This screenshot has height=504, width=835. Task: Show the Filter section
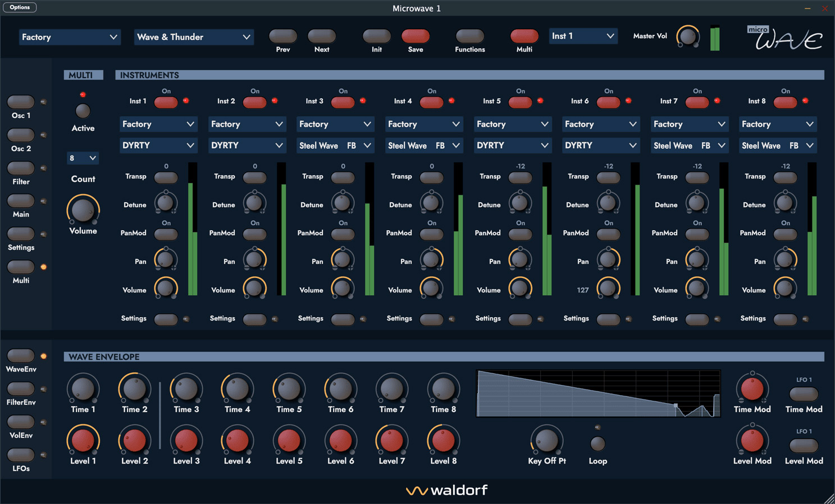21,167
